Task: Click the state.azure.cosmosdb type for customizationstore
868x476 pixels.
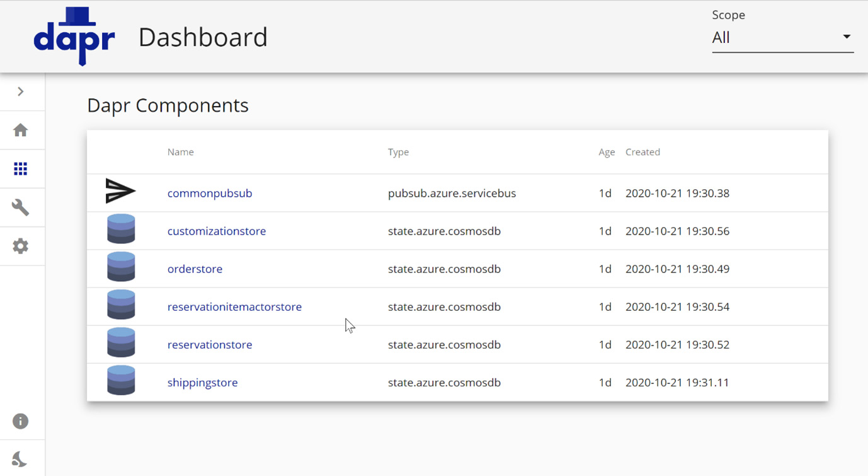Action: click(x=444, y=231)
